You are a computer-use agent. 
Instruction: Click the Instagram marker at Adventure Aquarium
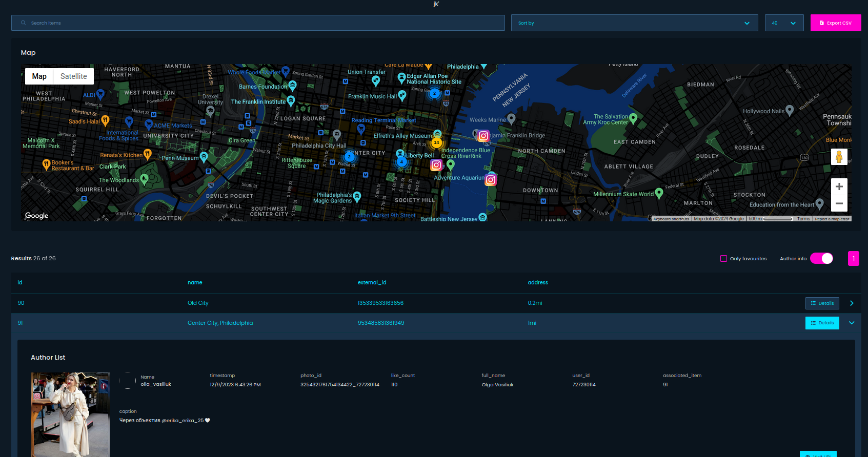coord(491,180)
